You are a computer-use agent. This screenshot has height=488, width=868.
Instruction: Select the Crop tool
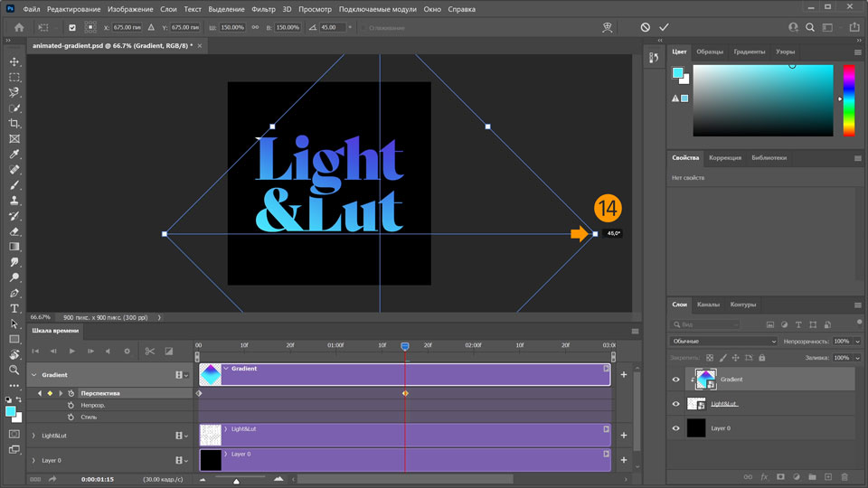pos(14,123)
